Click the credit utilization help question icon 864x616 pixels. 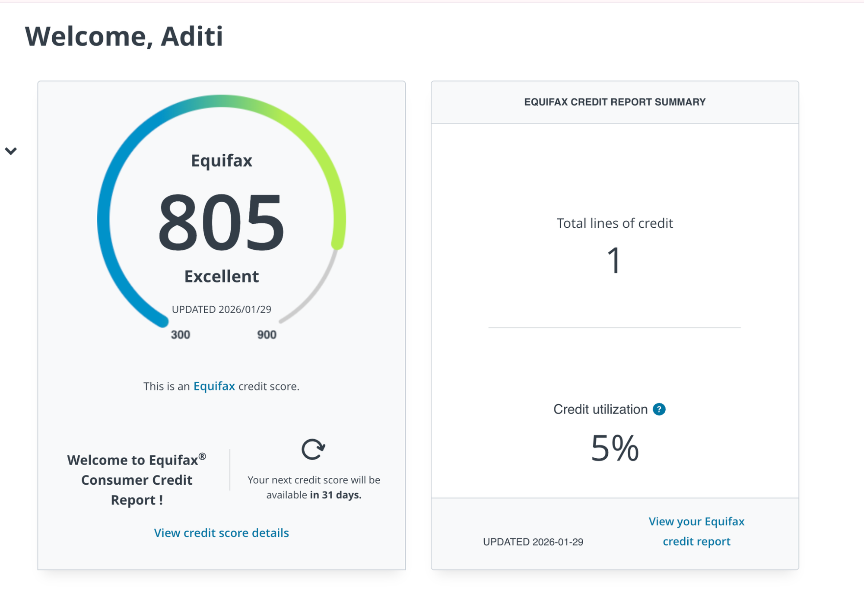click(659, 409)
